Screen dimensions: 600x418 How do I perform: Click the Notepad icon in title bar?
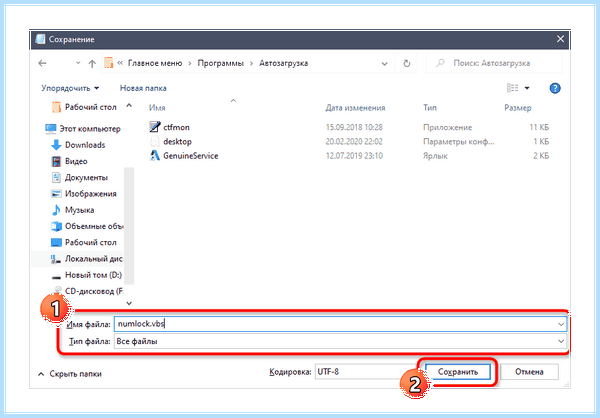click(40, 39)
